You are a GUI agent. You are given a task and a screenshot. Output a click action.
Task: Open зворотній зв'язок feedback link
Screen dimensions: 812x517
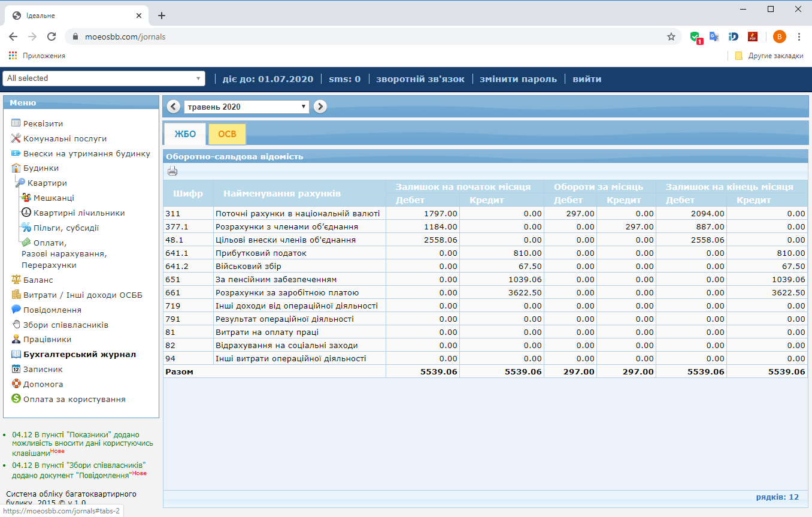coord(420,79)
